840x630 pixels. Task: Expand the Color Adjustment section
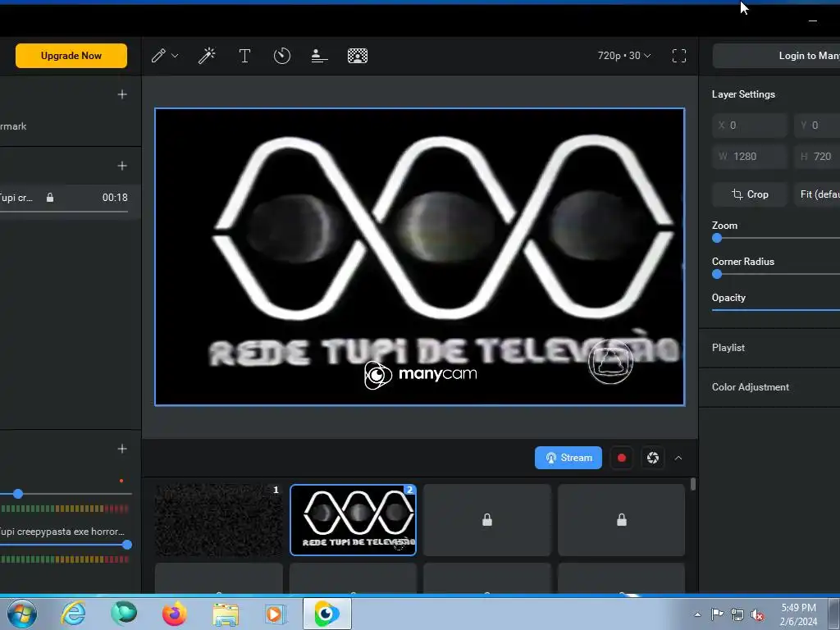(x=769, y=387)
